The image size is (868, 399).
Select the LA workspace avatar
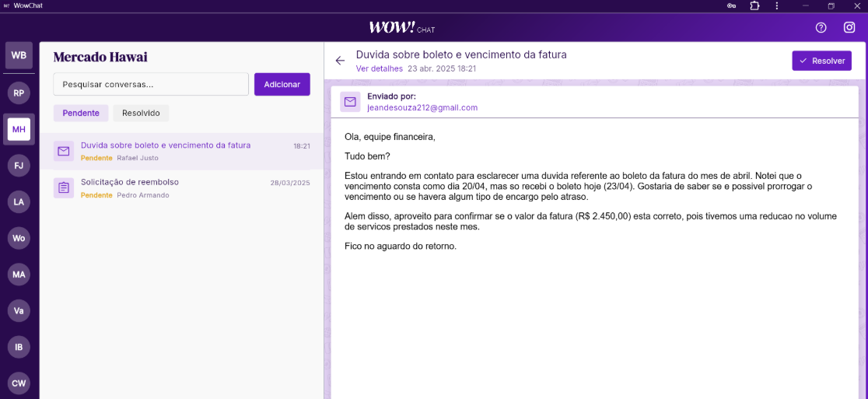tap(19, 201)
